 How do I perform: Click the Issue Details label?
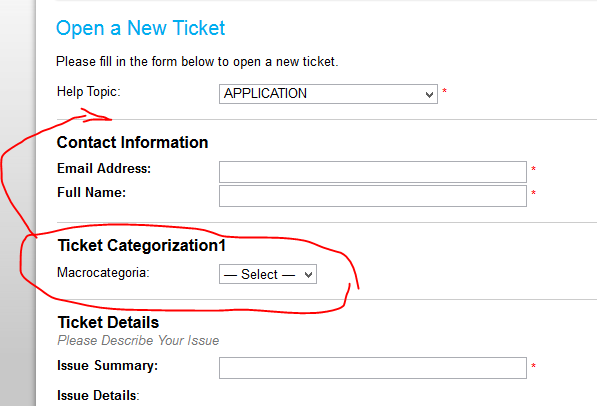pyautogui.click(x=98, y=395)
